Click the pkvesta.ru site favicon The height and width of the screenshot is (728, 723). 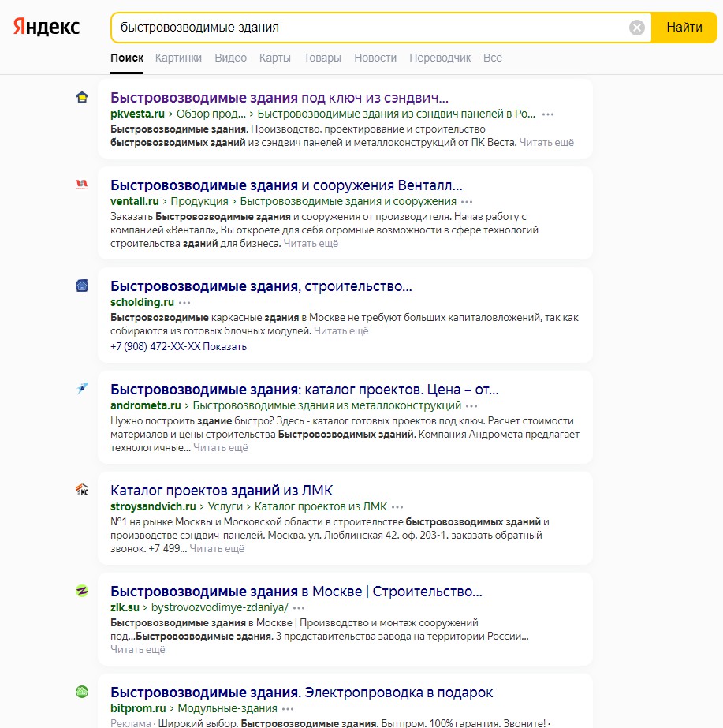click(x=82, y=98)
